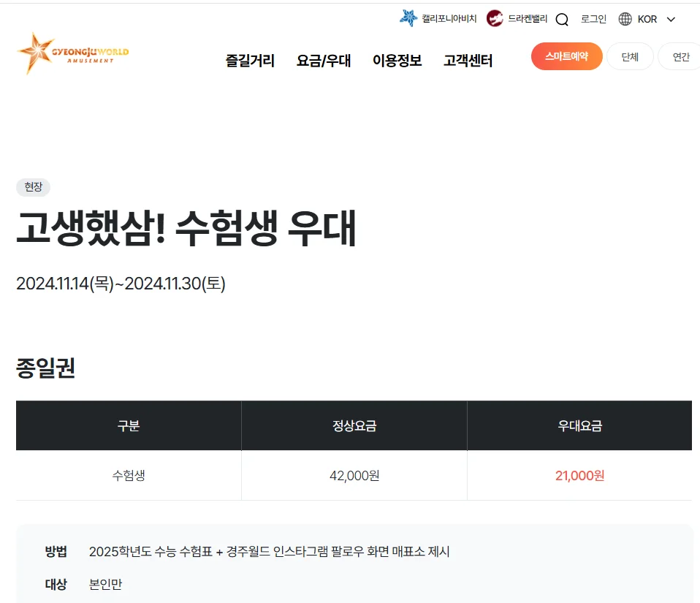Click the globe language icon
The image size is (700, 603).
[x=626, y=19]
